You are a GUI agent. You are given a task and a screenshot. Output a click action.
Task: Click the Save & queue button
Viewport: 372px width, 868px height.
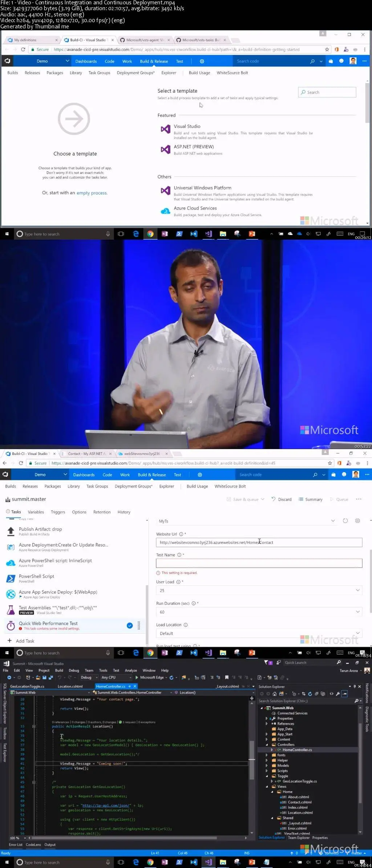246,499
